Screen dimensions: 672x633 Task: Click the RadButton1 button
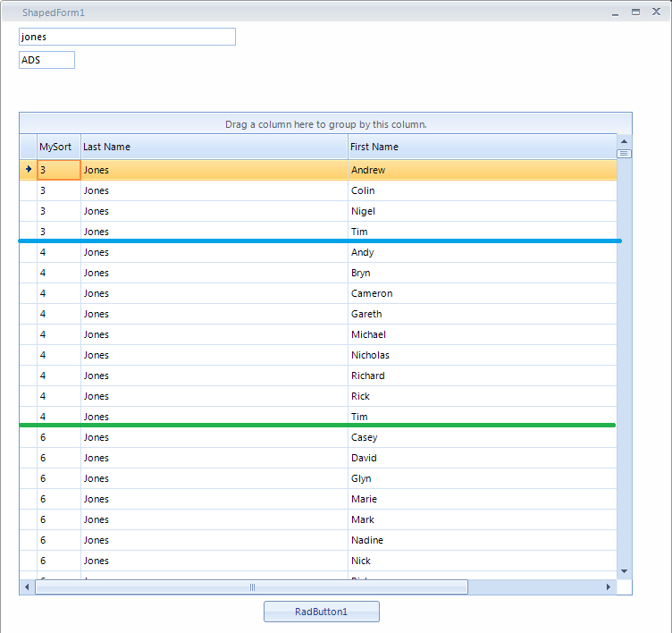coord(322,612)
